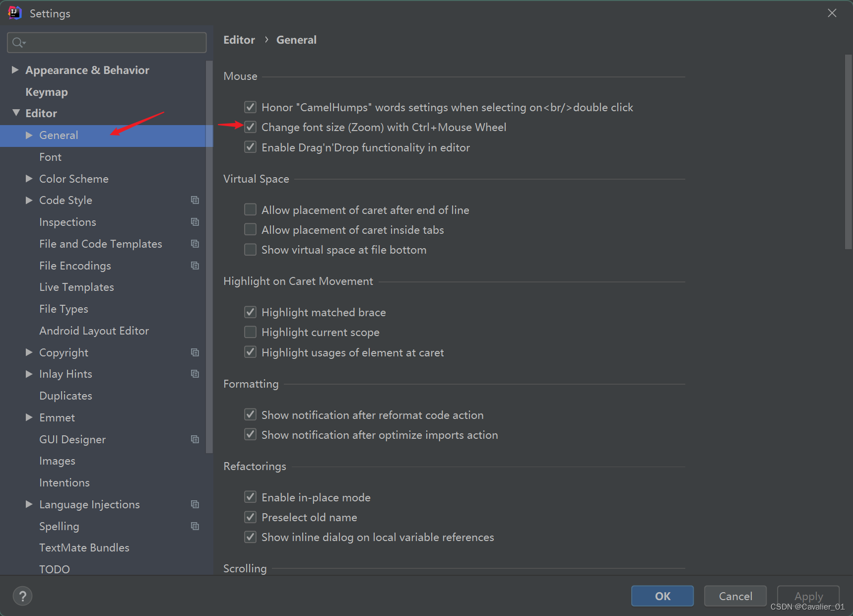
Task: Open Android Layout Editor settings
Action: 94,331
